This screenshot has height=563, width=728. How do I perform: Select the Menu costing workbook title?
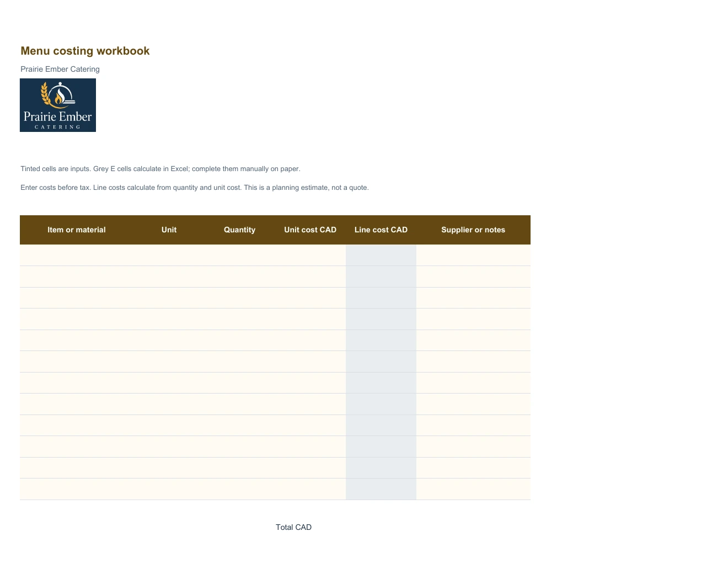[85, 51]
